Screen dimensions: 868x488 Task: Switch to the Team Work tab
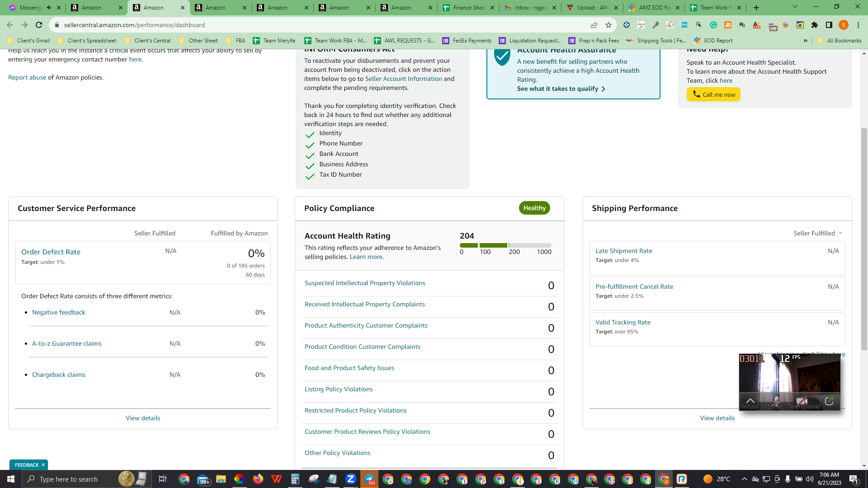coord(716,8)
